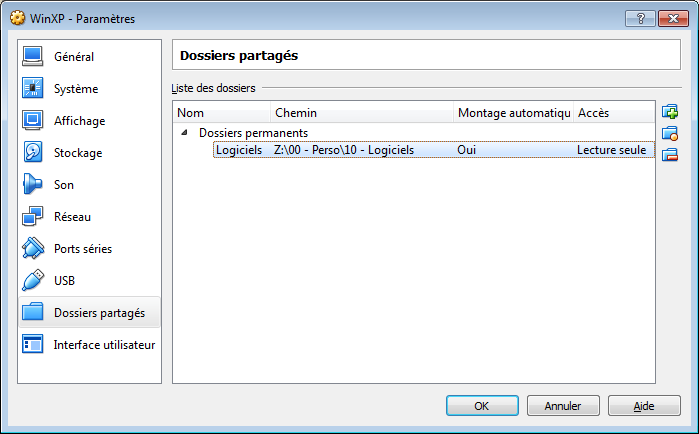Click the remove shared folder icon
699x434 pixels.
click(x=670, y=154)
